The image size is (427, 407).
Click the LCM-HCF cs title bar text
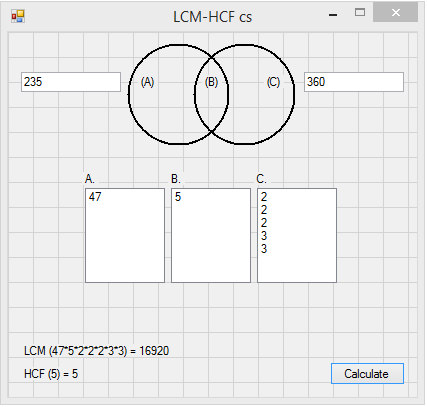tap(213, 17)
